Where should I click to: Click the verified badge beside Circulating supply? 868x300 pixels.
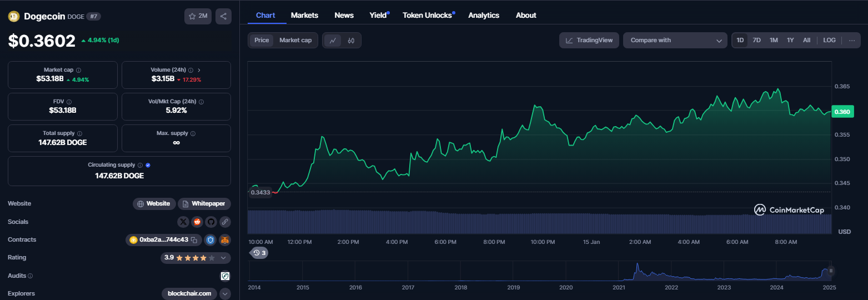pyautogui.click(x=148, y=166)
